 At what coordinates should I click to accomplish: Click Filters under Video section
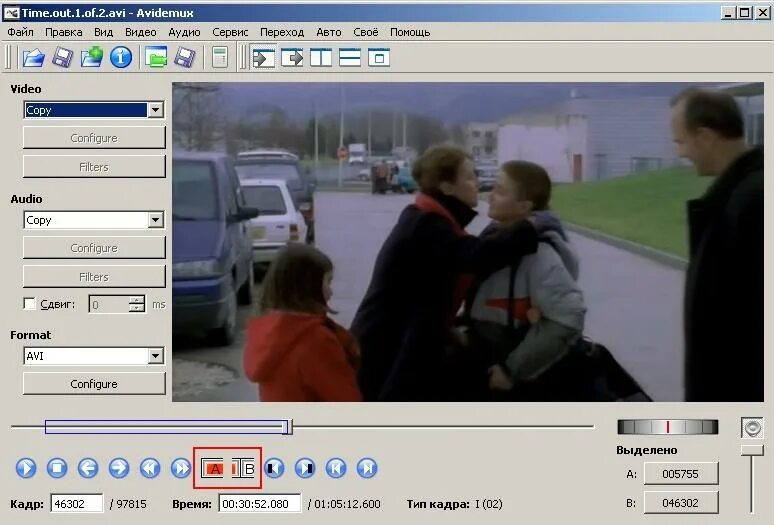[x=94, y=167]
